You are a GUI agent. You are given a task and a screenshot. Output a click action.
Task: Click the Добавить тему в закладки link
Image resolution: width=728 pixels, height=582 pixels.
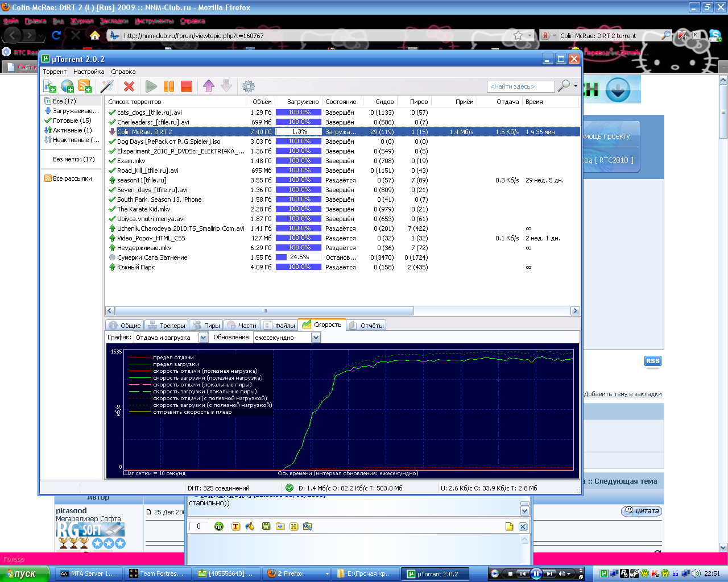(x=623, y=394)
